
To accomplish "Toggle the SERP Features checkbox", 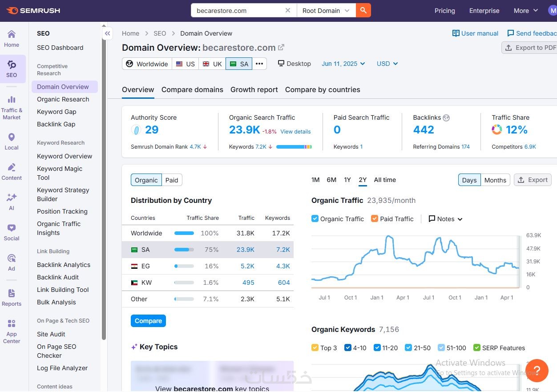I will [477, 348].
